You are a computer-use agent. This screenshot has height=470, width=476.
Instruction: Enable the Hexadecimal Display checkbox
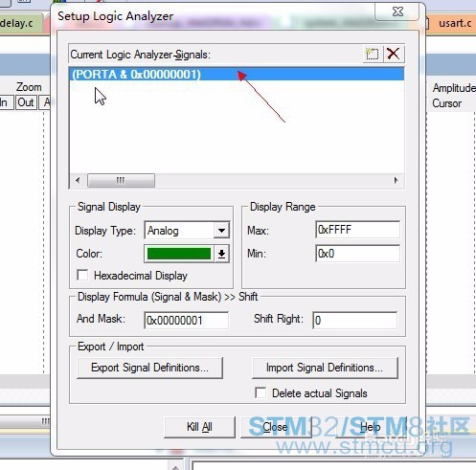pyautogui.click(x=82, y=275)
